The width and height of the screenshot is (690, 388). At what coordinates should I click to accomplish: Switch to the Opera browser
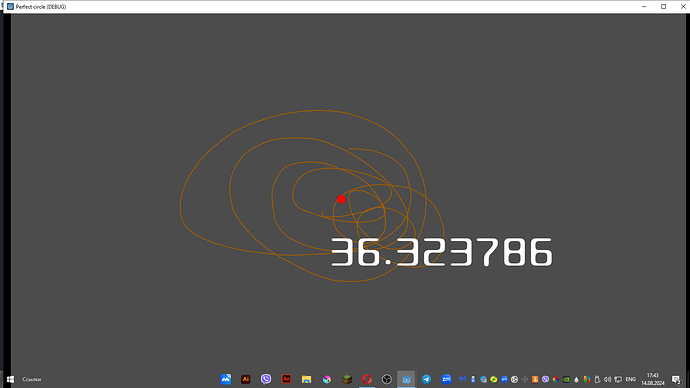pyautogui.click(x=367, y=379)
